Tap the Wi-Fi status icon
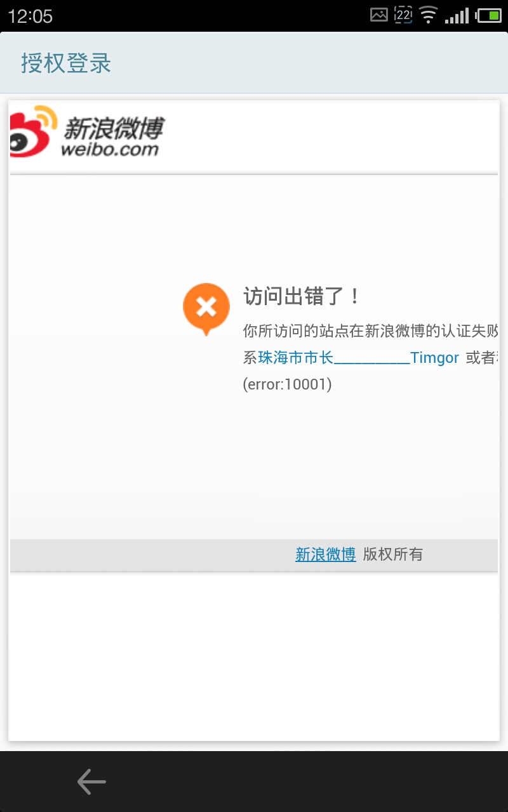Image resolution: width=508 pixels, height=812 pixels. 429,15
